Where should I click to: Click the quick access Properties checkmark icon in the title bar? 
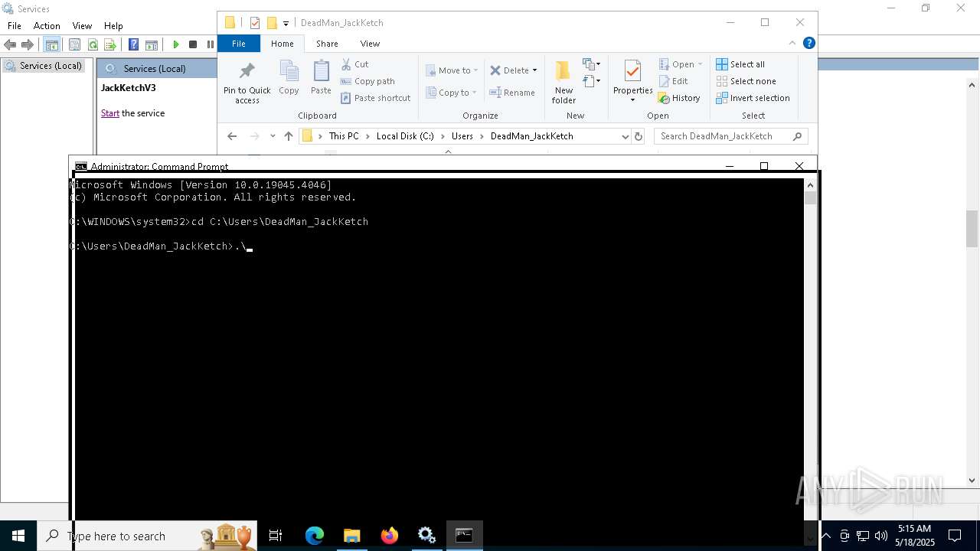coord(255,23)
